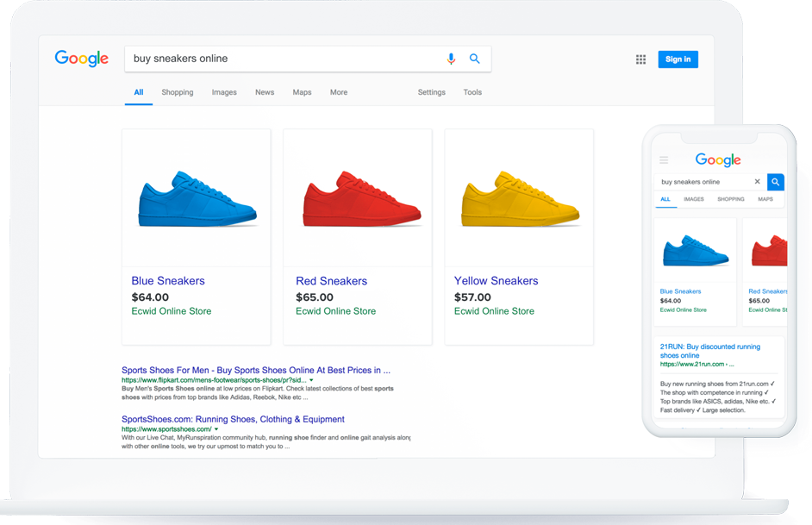Open 21RUN discounted running shoes link
The width and height of the screenshot is (812, 525).
click(x=710, y=351)
